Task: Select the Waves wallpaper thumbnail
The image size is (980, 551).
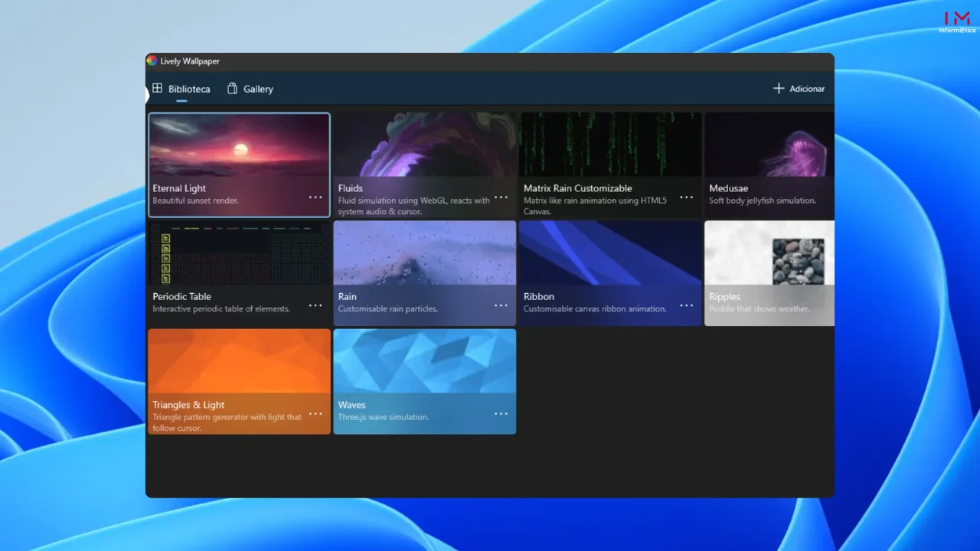Action: click(x=425, y=361)
